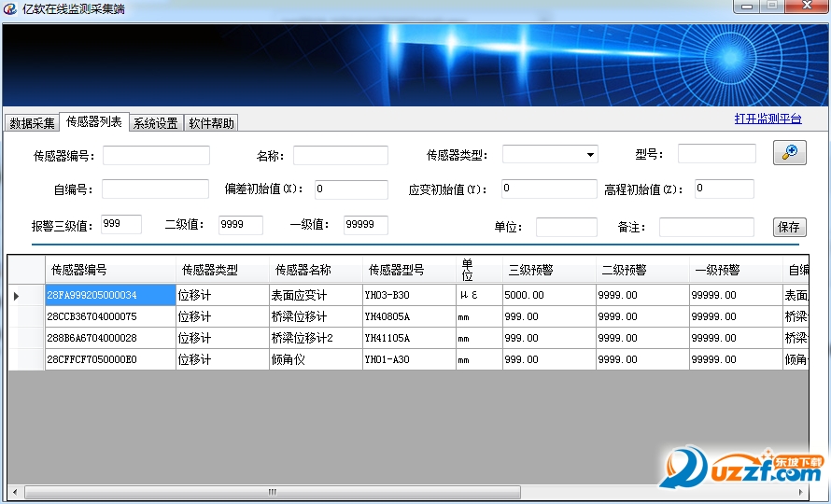Screen dimensions: 831x504
Task: Click the 桥梁位移计2 name cell
Action: pos(316,338)
